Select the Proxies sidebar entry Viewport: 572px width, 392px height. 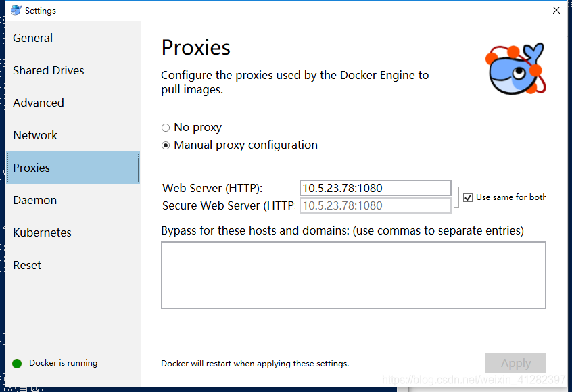click(x=30, y=168)
